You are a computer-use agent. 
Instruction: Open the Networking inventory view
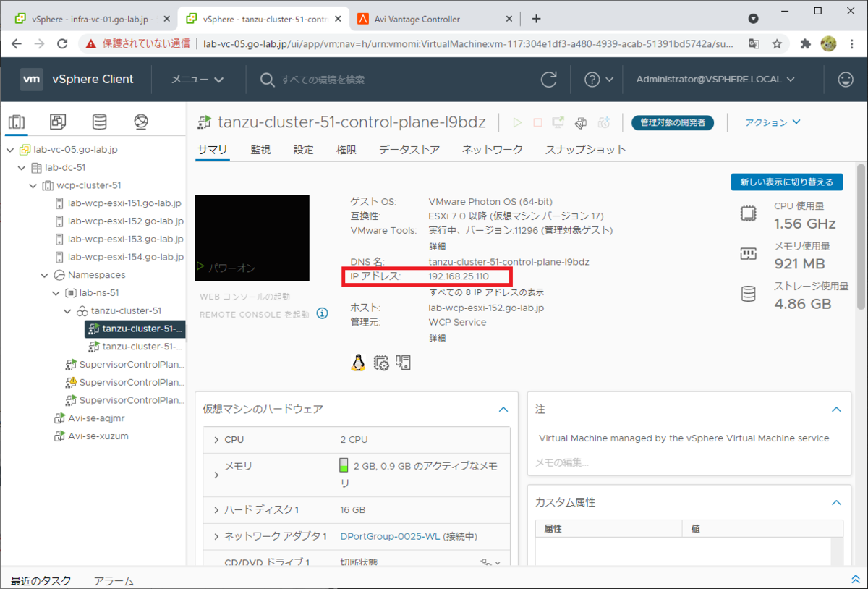coord(141,122)
